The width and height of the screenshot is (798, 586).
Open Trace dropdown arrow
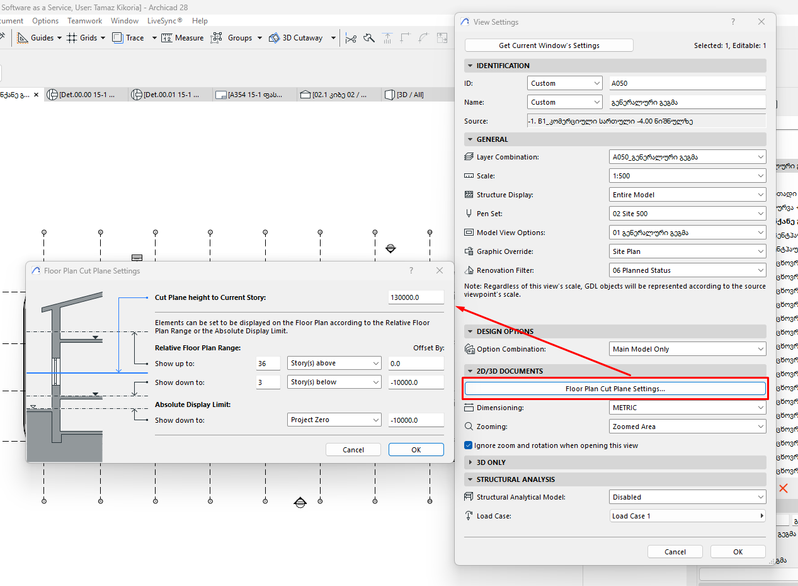(154, 38)
